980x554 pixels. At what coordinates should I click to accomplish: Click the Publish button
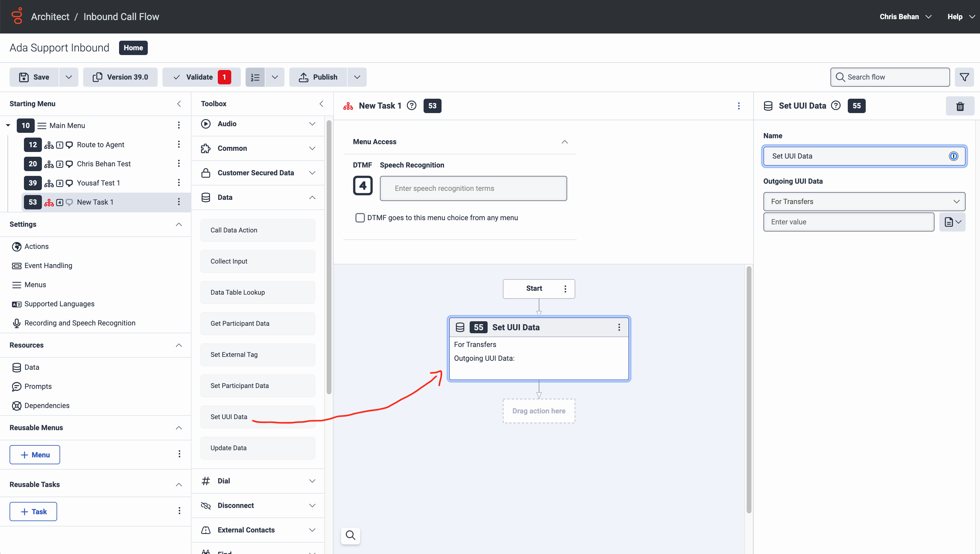click(x=319, y=77)
